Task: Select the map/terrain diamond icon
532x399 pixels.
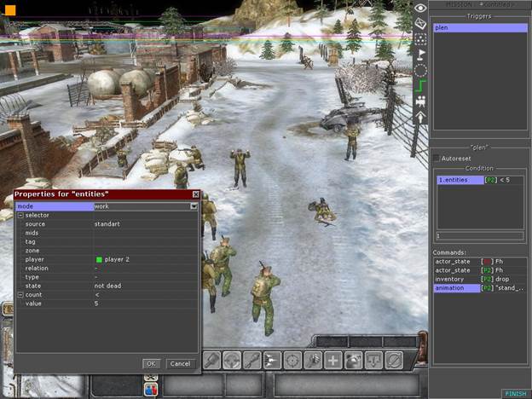Action: 420,23
